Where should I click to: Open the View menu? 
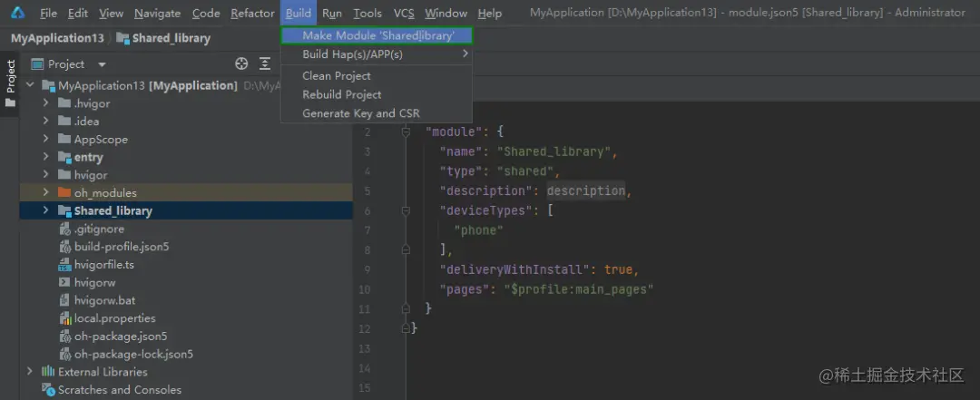point(112,13)
